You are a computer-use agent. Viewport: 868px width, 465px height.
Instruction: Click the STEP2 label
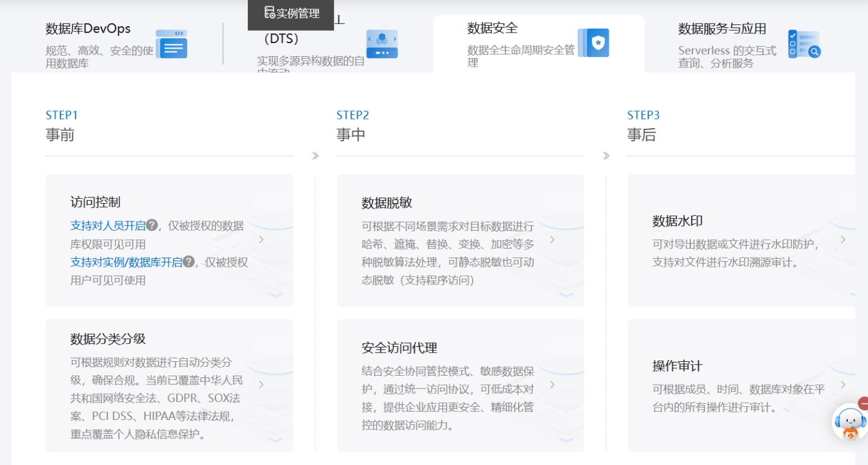353,115
